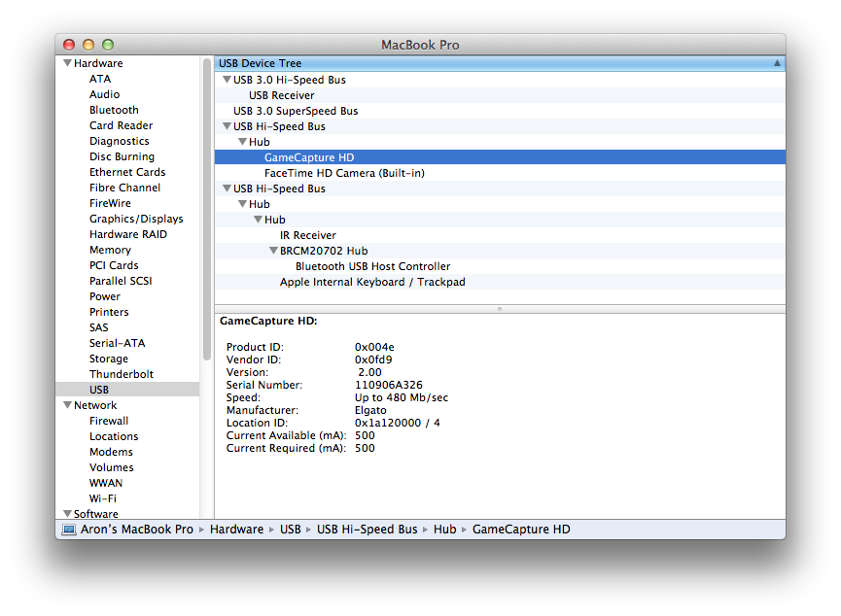
Task: Select Serial-ATA category
Action: coord(118,343)
